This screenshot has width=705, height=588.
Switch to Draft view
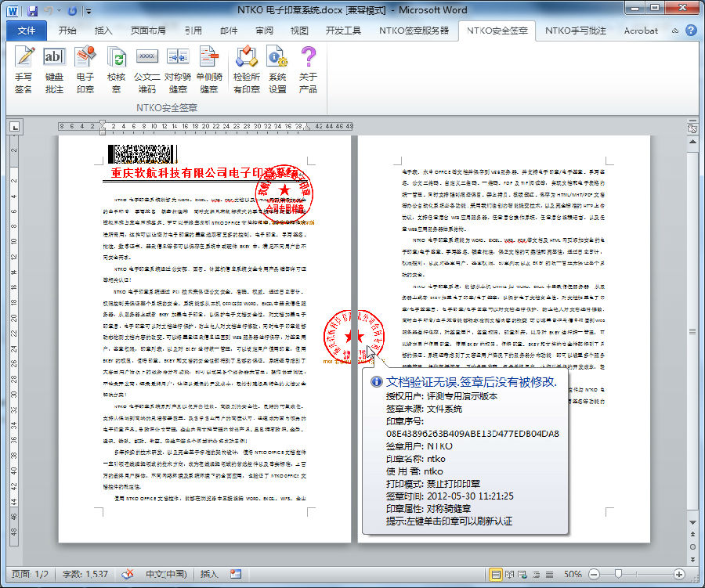[x=549, y=574]
